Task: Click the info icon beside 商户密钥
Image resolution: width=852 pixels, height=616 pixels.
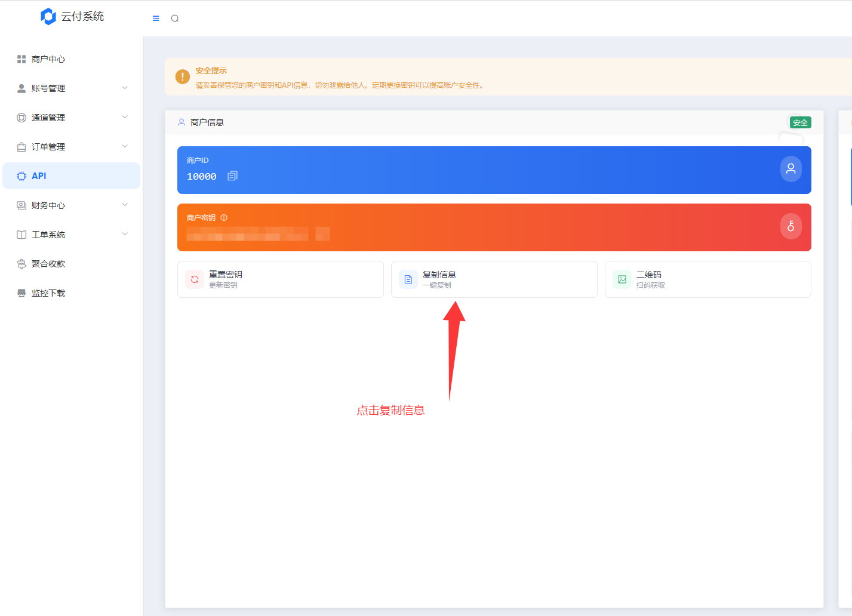Action: pyautogui.click(x=224, y=218)
